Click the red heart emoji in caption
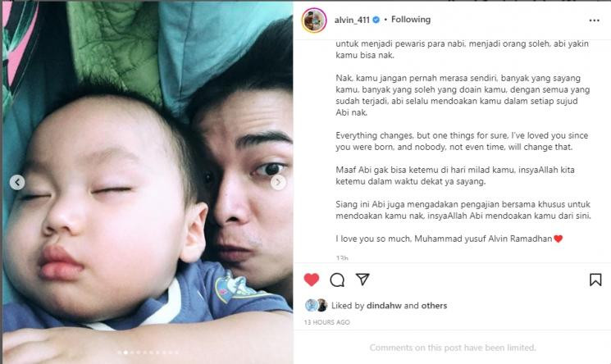This screenshot has width=611, height=364. point(558,239)
